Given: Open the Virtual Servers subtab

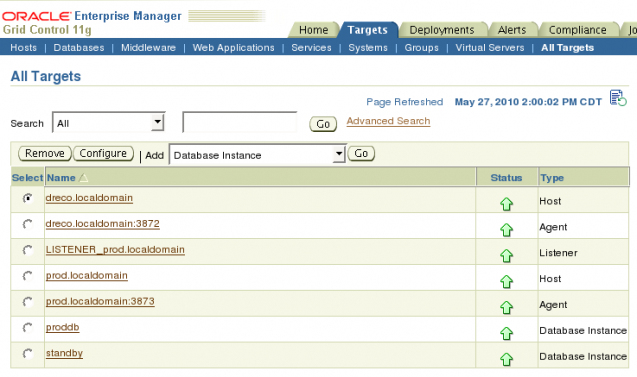Looking at the screenshot, I should pos(490,48).
